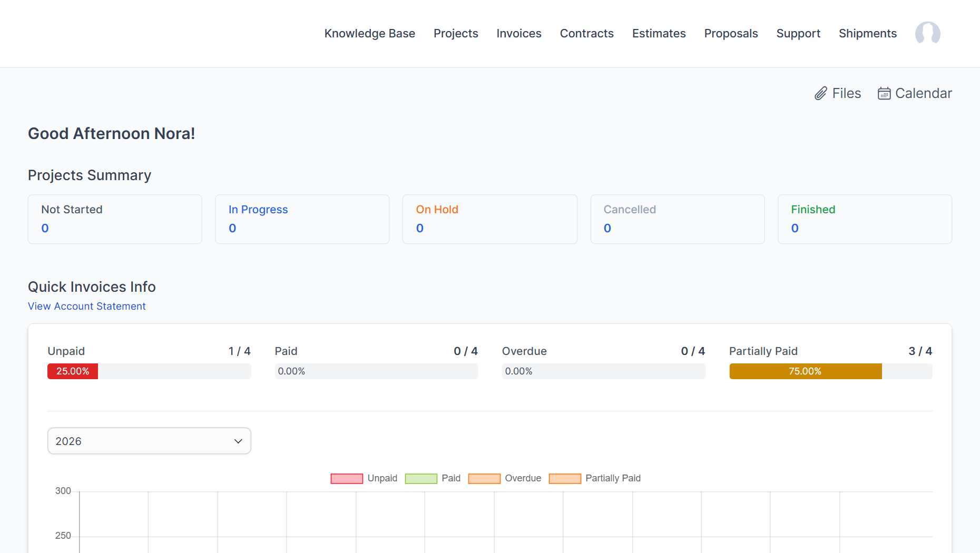Image resolution: width=980 pixels, height=553 pixels.
Task: Open the Finished projects card
Action: [865, 219]
